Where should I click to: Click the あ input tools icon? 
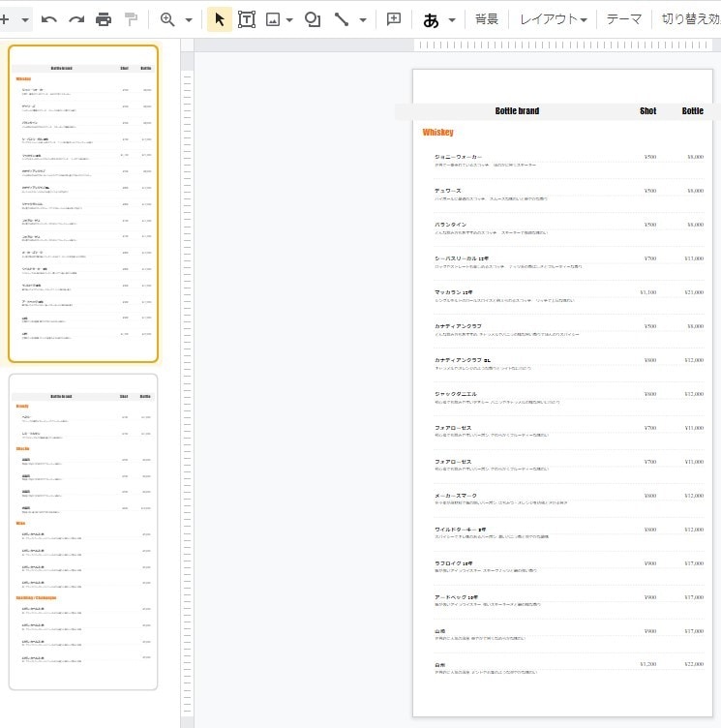coord(431,20)
